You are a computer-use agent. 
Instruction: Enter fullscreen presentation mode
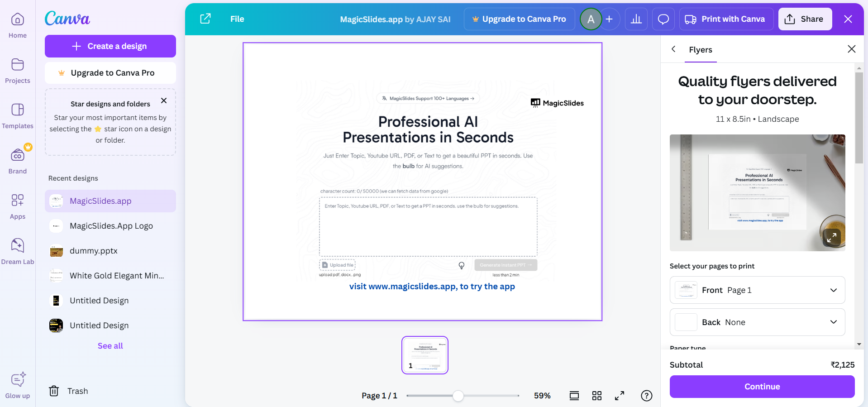pyautogui.click(x=620, y=396)
